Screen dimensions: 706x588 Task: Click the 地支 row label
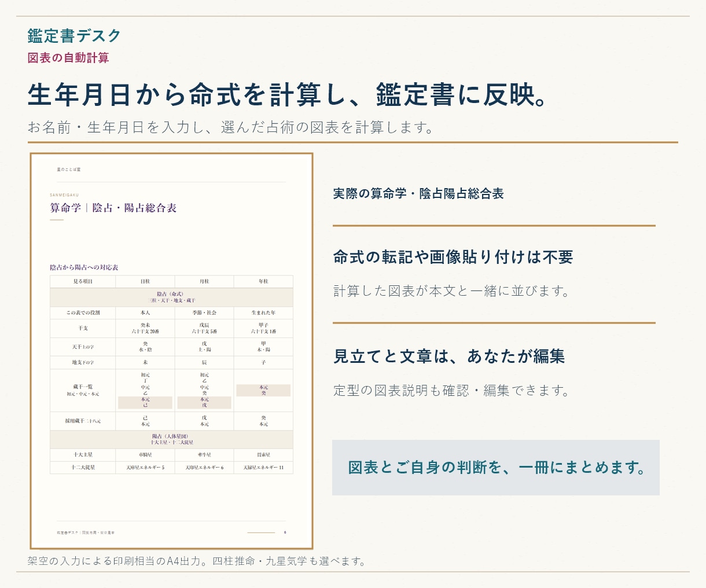(x=83, y=362)
